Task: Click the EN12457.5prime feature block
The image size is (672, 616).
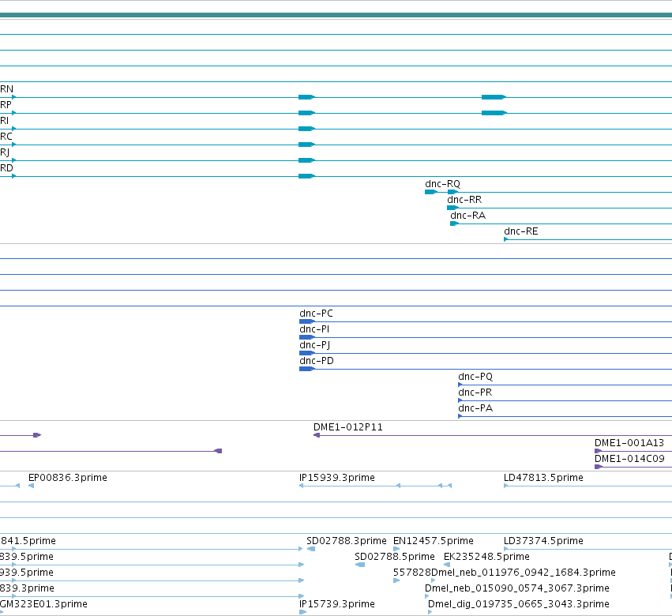Action: (396, 549)
